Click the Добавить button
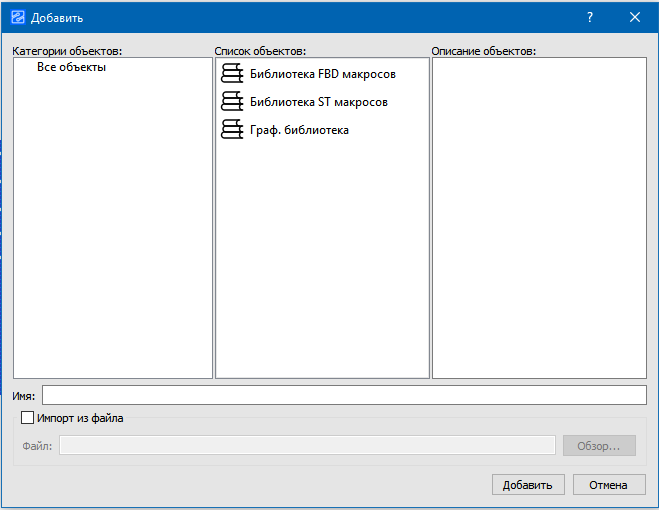 click(x=527, y=485)
